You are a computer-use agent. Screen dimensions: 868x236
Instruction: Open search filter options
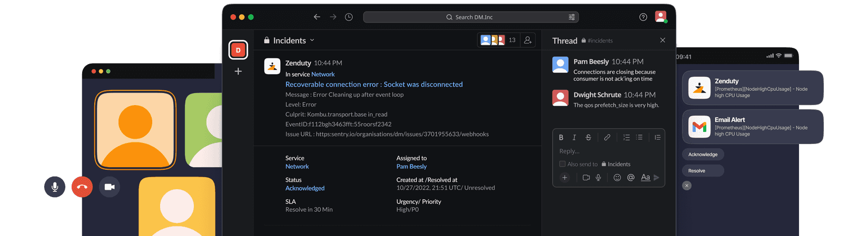point(571,17)
